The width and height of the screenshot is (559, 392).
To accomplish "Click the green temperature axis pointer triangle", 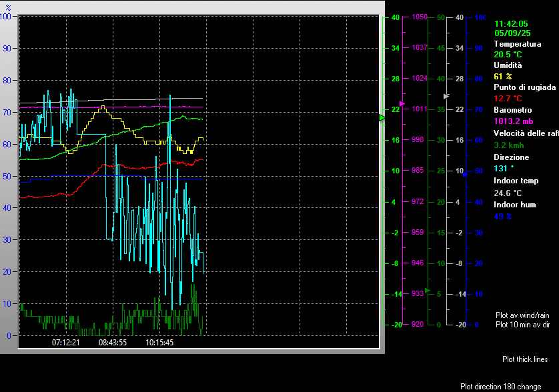I will click(x=382, y=117).
